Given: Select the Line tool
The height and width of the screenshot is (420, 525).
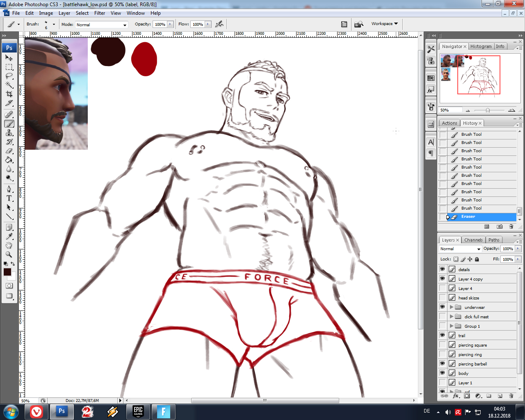Looking at the screenshot, I should [x=9, y=216].
